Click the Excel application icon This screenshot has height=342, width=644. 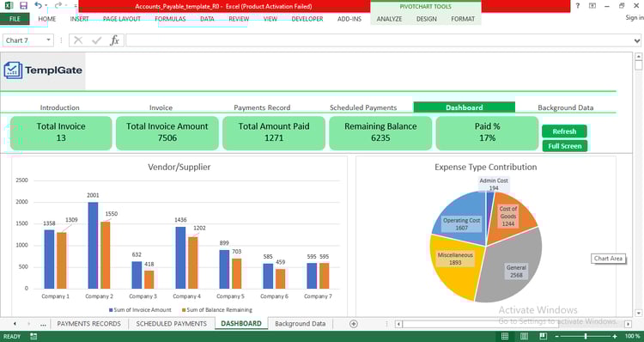(x=9, y=6)
